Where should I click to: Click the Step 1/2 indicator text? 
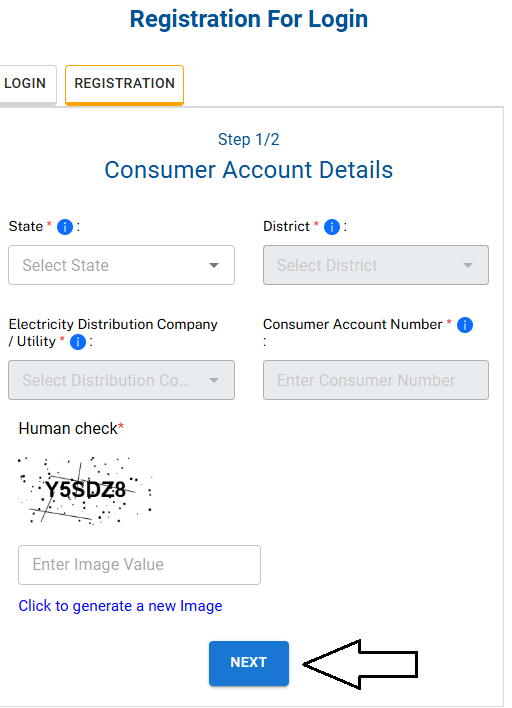pos(249,140)
